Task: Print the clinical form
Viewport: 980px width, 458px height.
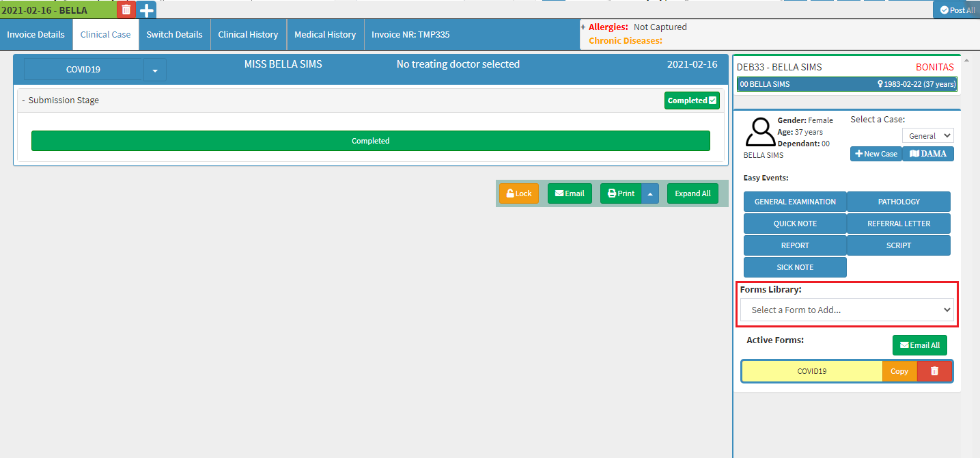Action: click(621, 193)
